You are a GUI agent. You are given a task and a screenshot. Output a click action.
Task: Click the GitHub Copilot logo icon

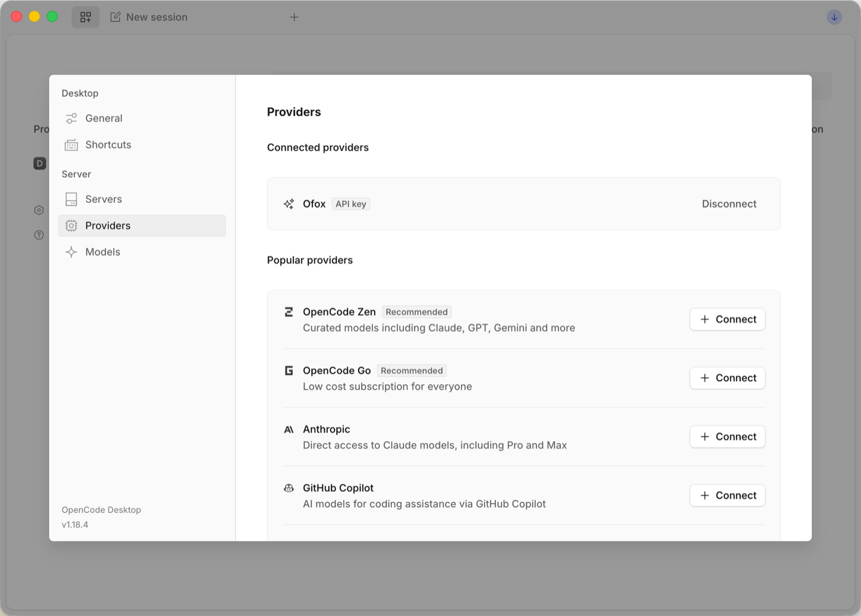point(288,488)
